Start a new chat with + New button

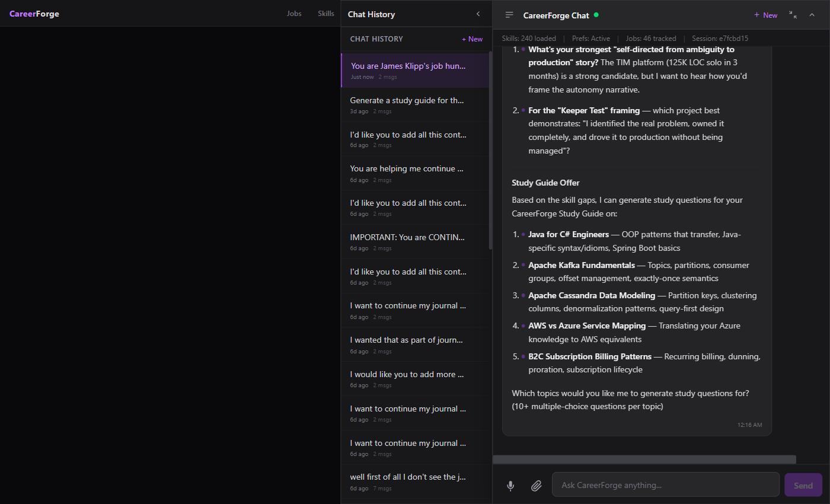[x=765, y=14]
